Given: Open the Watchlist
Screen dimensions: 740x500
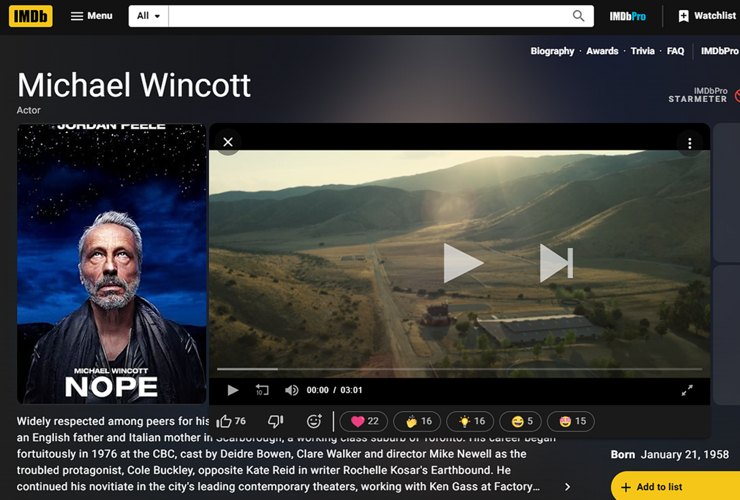Looking at the screenshot, I should [706, 16].
